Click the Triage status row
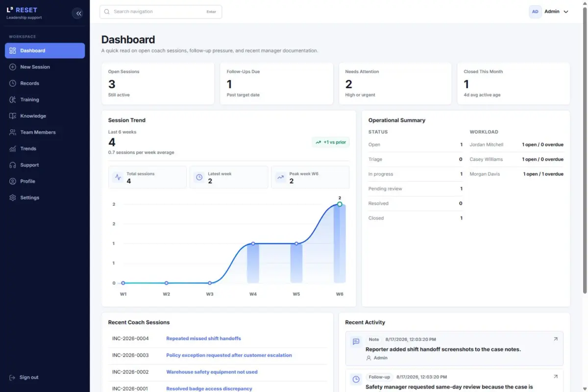Image resolution: width=588 pixels, height=392 pixels. [x=416, y=159]
